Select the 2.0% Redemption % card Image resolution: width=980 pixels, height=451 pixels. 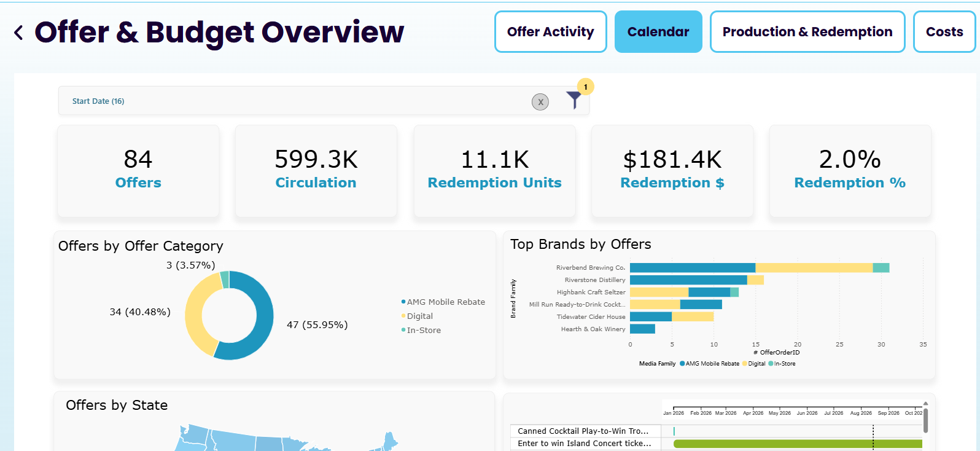tap(850, 171)
